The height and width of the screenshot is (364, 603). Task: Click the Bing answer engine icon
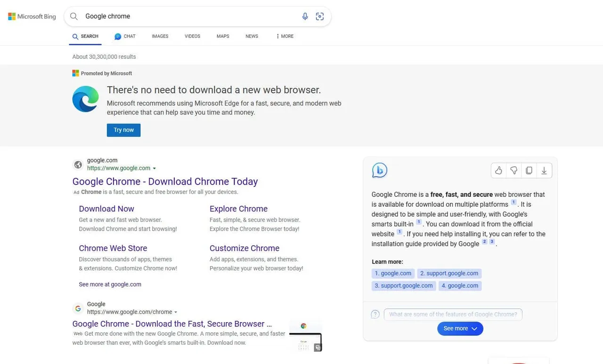pyautogui.click(x=380, y=170)
